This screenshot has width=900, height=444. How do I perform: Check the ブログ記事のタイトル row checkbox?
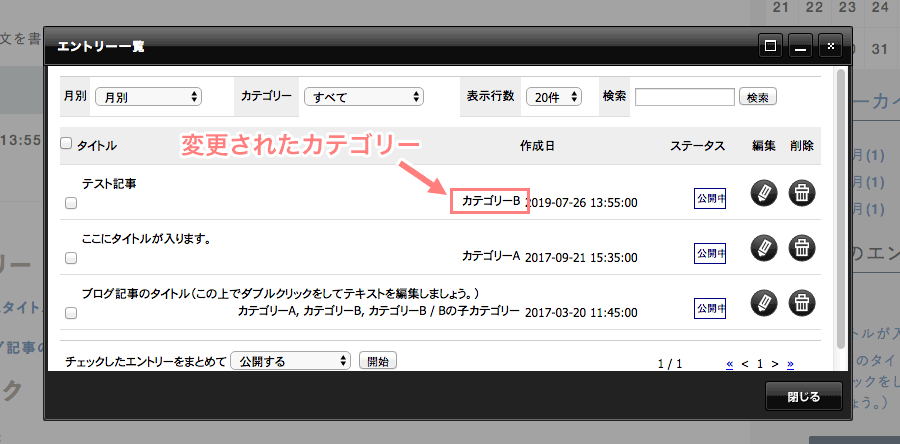[x=71, y=313]
